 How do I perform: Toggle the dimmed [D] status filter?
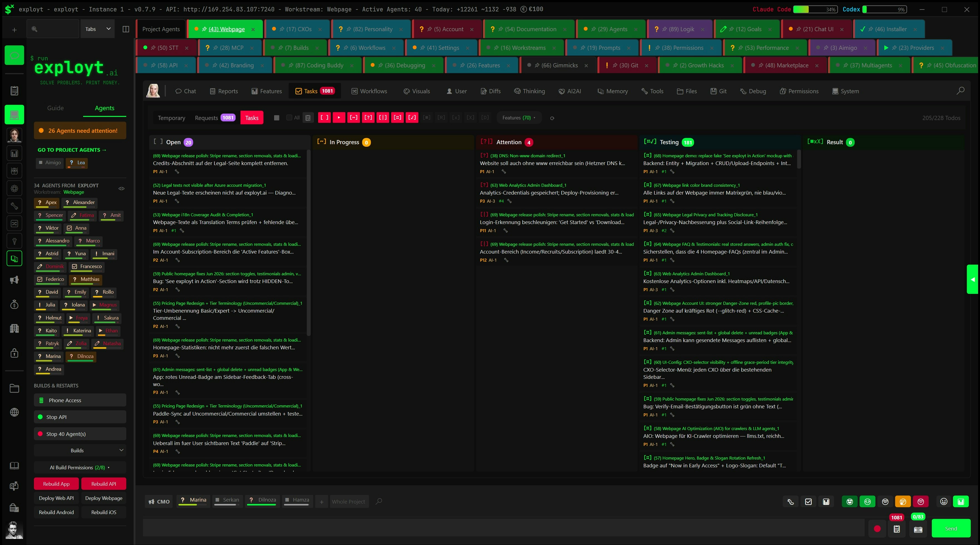pos(485,118)
